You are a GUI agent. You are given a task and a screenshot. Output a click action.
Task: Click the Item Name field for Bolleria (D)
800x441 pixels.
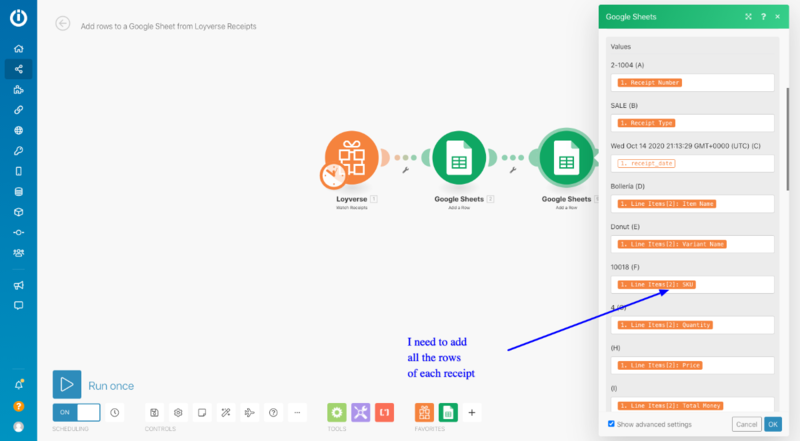[x=692, y=204]
